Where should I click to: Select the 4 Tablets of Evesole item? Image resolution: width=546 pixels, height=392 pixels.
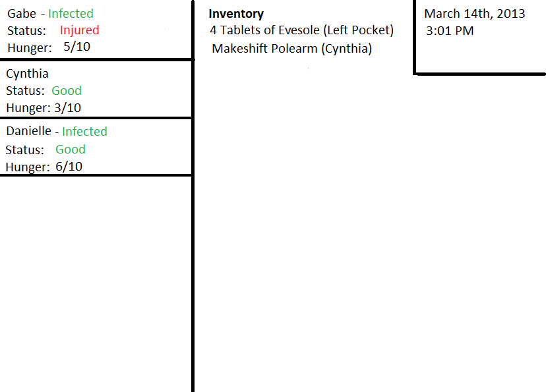click(x=301, y=30)
